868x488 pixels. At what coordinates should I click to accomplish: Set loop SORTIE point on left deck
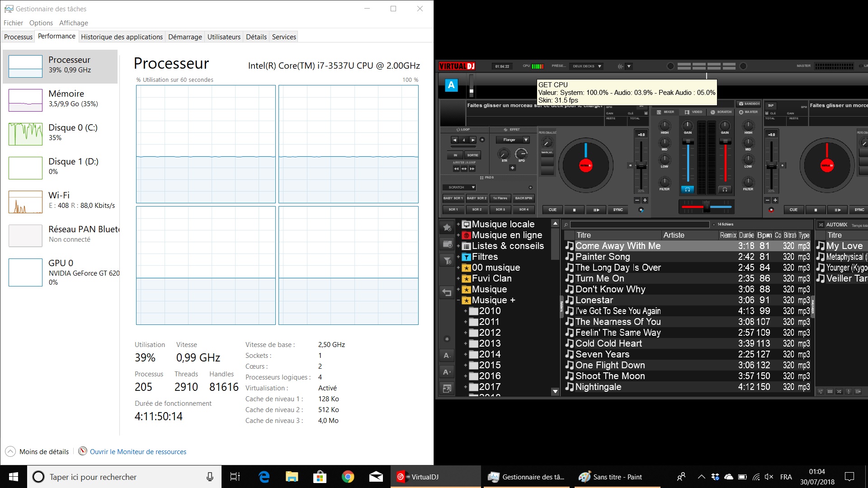click(473, 155)
